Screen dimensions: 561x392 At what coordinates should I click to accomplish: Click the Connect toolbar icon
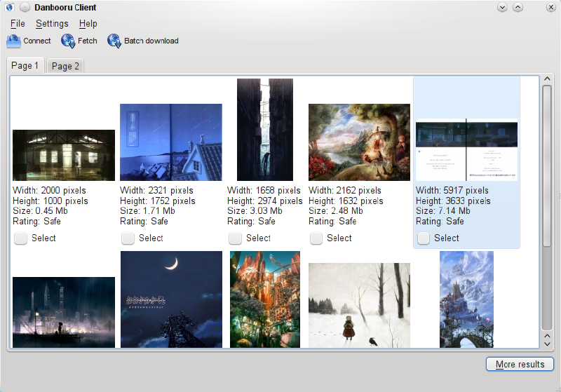tap(14, 41)
